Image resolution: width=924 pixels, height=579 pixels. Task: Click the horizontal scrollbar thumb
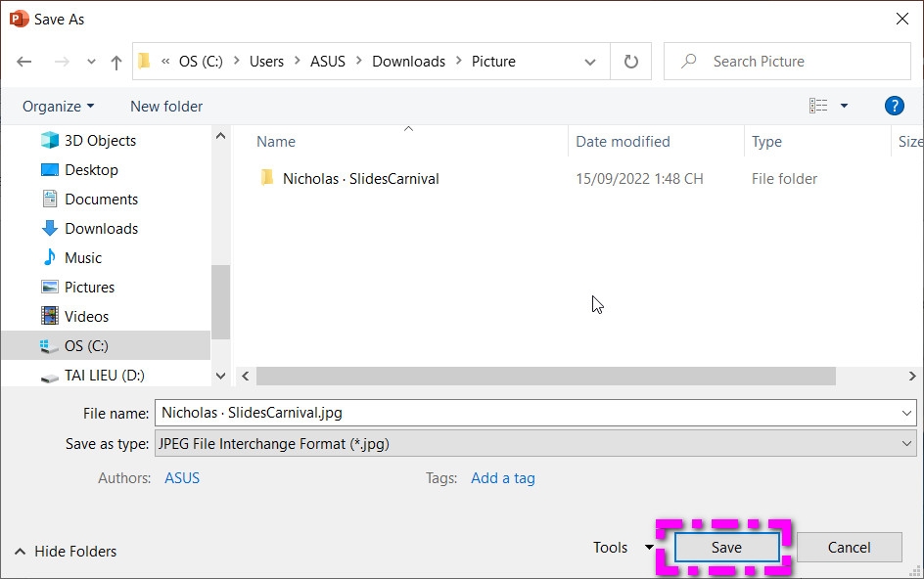pyautogui.click(x=545, y=377)
